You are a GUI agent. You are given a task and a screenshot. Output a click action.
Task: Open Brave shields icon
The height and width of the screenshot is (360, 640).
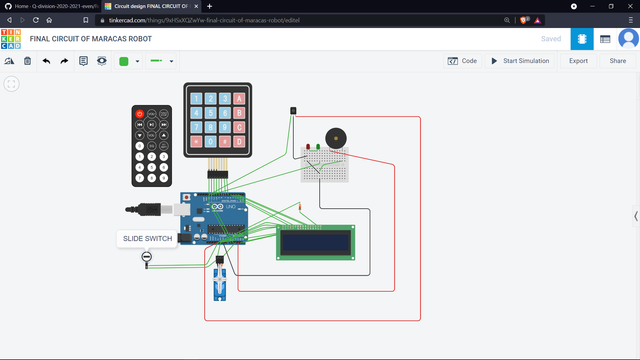coord(524,20)
